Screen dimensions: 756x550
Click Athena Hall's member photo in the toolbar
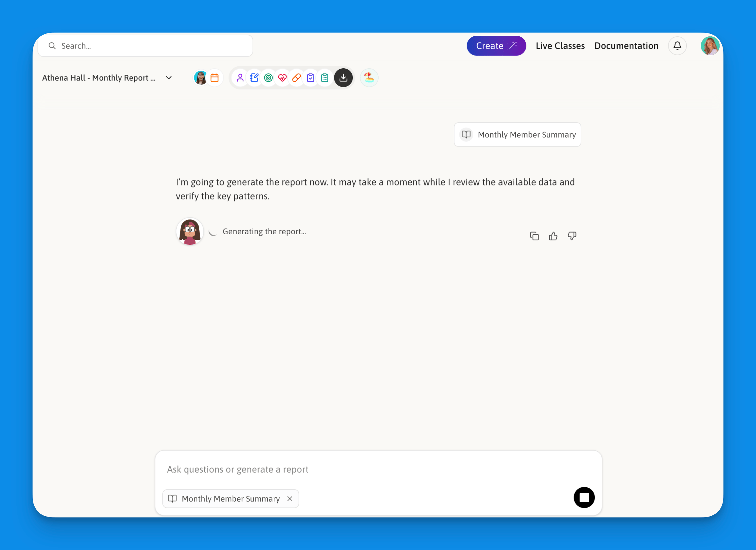(201, 78)
